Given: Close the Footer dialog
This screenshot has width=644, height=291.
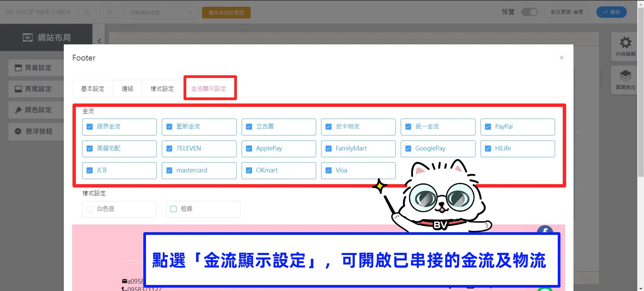Looking at the screenshot, I should [x=561, y=58].
